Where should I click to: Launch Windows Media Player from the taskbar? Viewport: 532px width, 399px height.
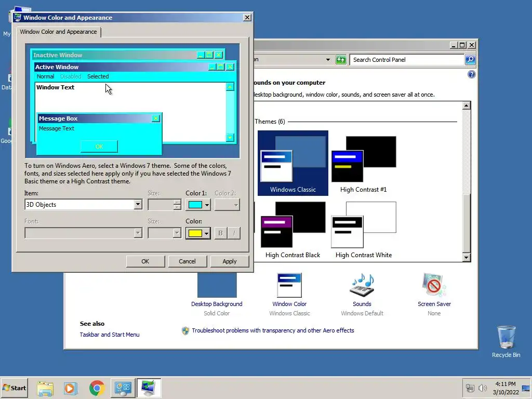point(71,388)
